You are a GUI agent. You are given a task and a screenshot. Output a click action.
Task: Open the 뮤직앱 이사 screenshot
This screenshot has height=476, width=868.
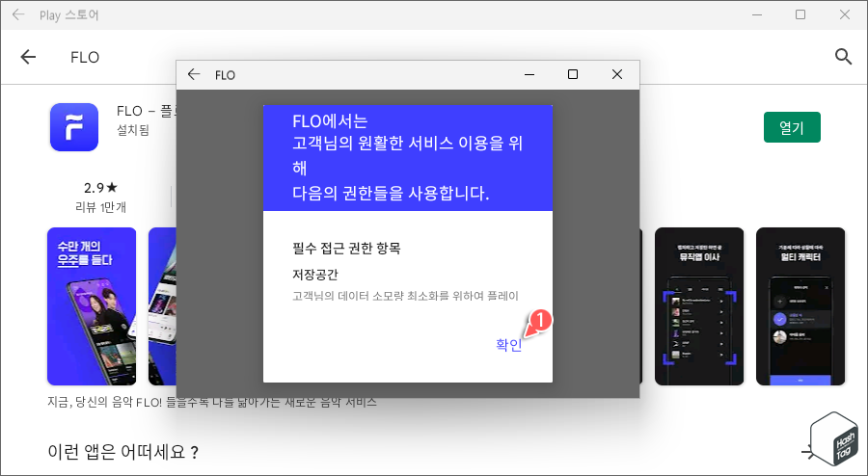(x=699, y=306)
